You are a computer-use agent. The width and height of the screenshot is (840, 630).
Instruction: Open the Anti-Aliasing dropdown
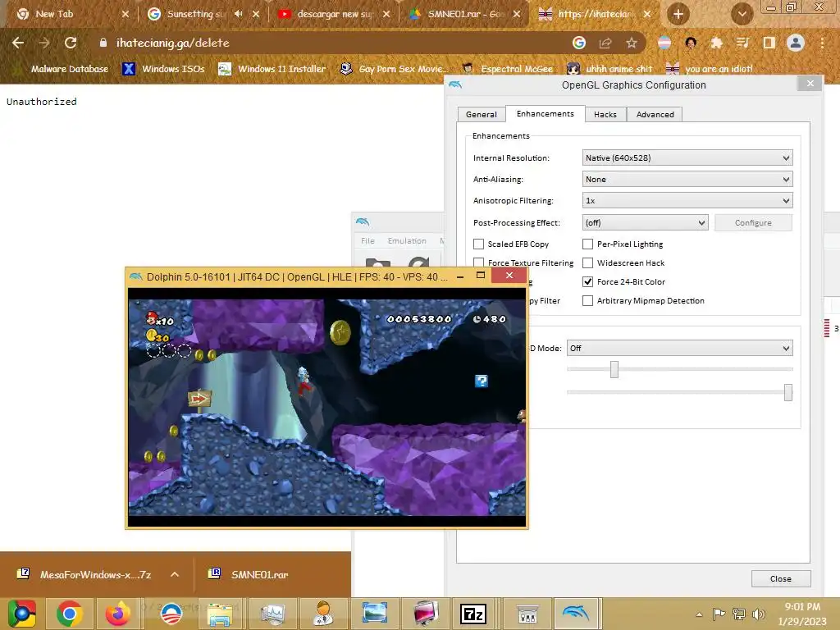click(687, 180)
